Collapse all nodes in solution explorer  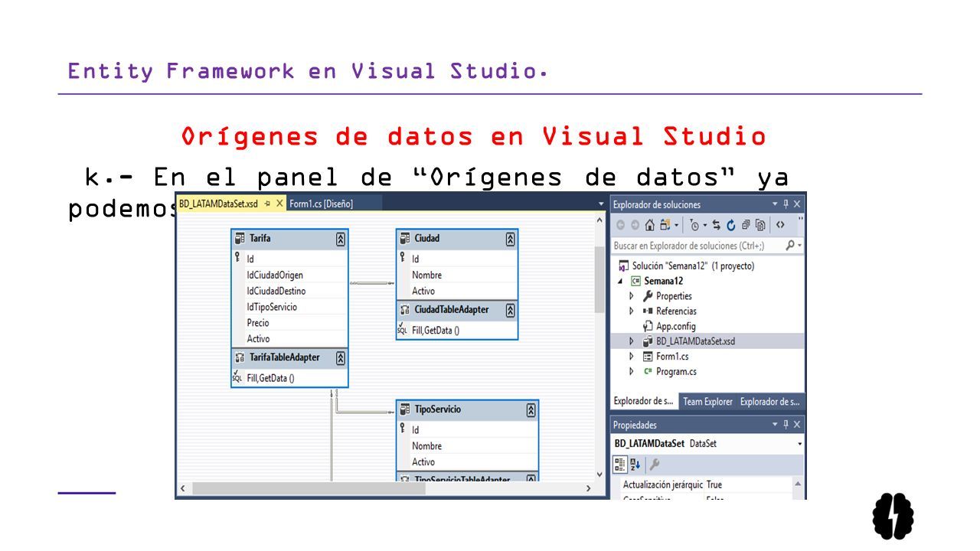click(x=746, y=224)
